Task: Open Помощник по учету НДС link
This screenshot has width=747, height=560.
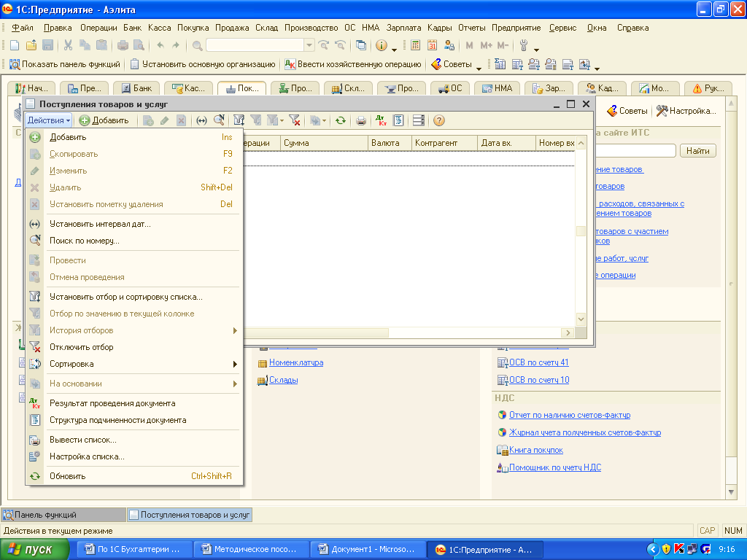Action: click(555, 467)
